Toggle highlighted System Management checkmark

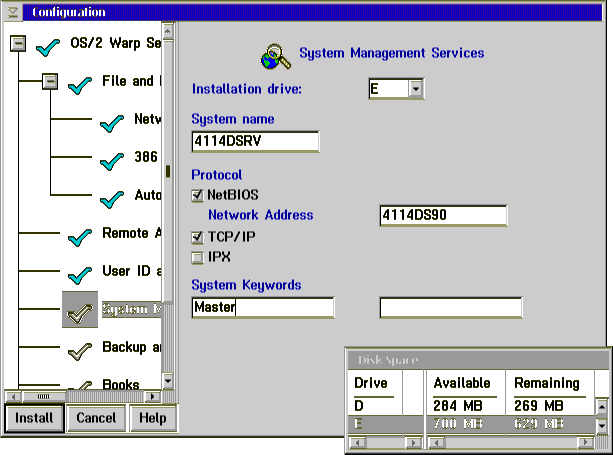click(80, 310)
